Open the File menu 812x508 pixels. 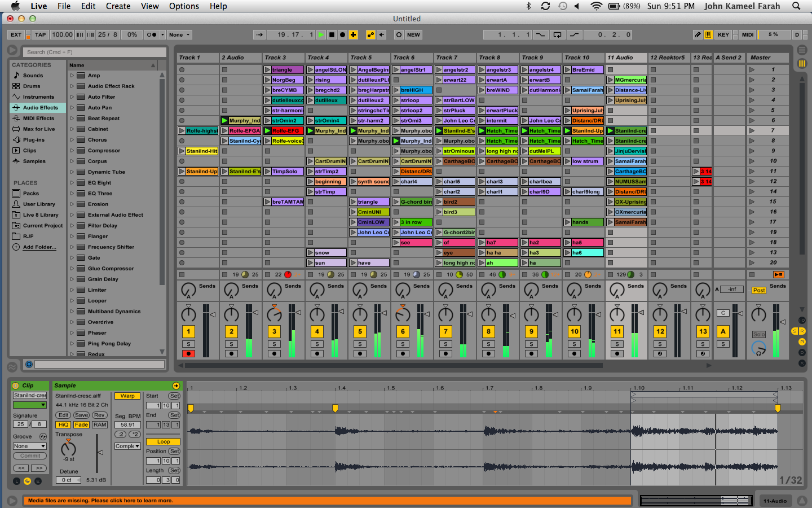coord(64,6)
